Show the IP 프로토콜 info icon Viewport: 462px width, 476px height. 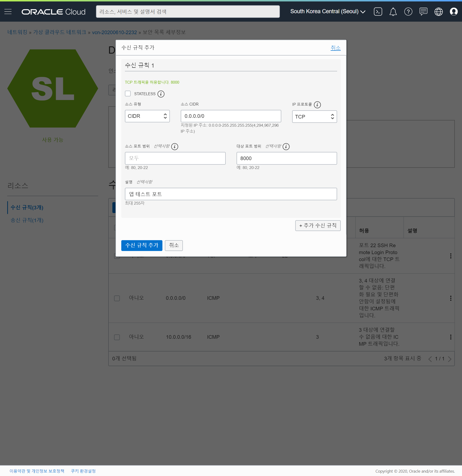click(317, 104)
